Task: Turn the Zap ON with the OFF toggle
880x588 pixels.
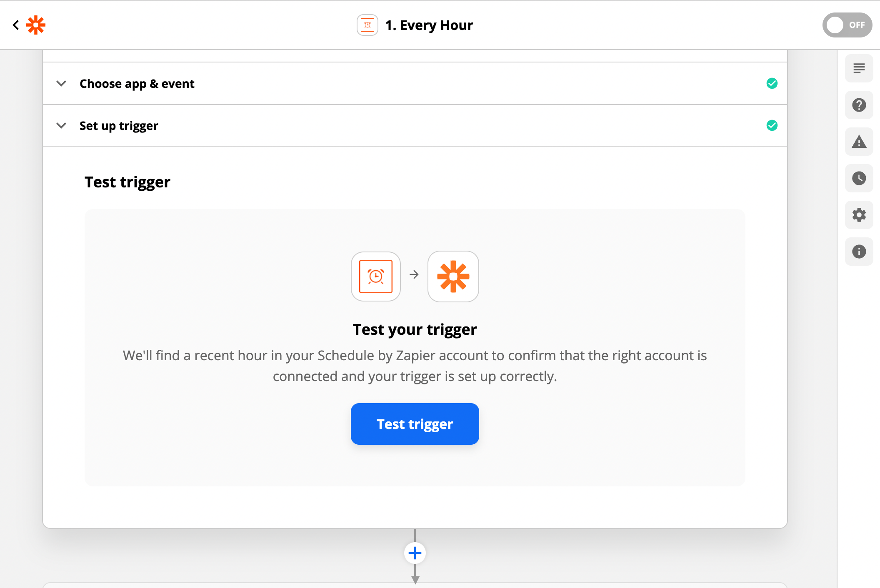Action: pyautogui.click(x=847, y=25)
